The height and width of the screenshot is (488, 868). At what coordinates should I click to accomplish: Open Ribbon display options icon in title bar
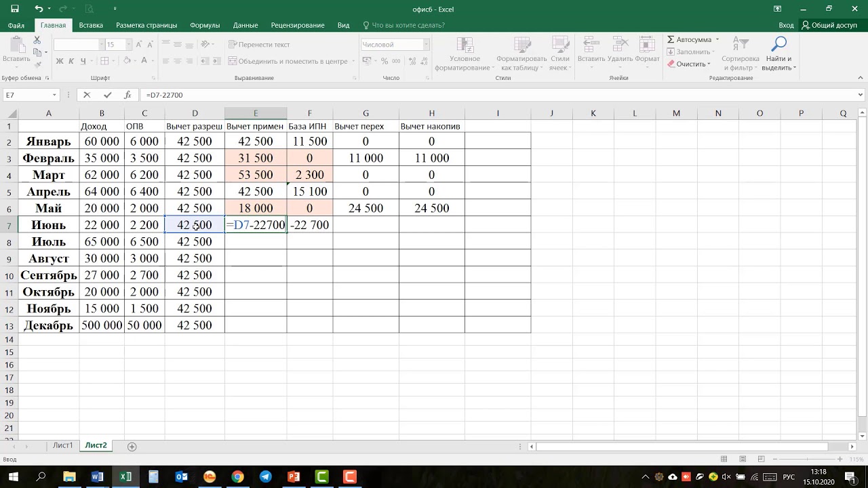pos(778,9)
